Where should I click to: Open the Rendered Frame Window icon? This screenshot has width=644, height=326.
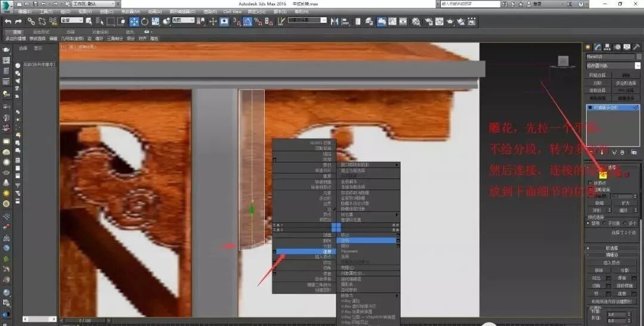[x=439, y=21]
